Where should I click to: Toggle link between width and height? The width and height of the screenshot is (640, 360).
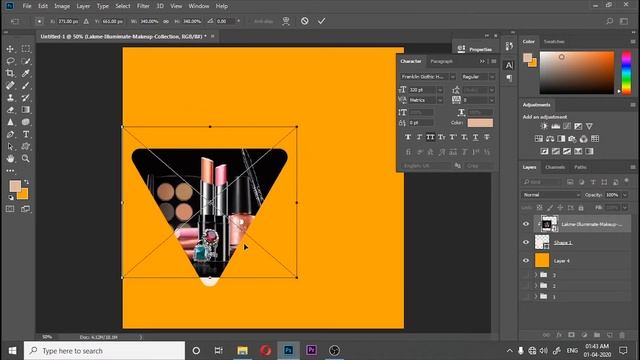tap(166, 21)
